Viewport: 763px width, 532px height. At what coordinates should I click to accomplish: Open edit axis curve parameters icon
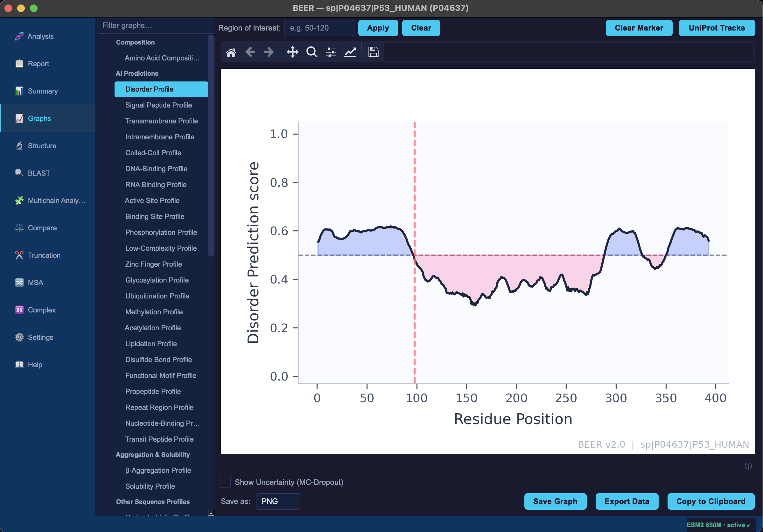[350, 52]
